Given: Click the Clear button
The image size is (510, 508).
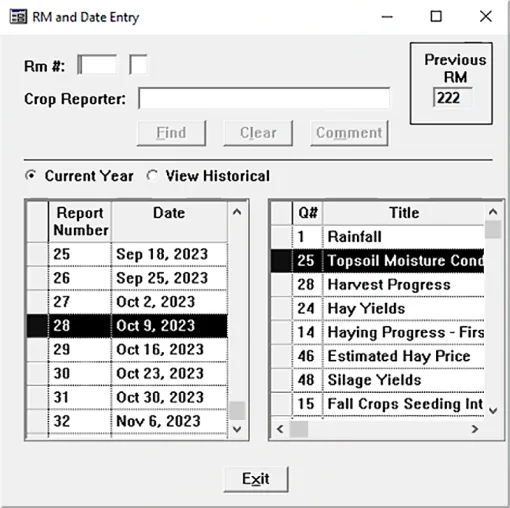Looking at the screenshot, I should [x=258, y=133].
